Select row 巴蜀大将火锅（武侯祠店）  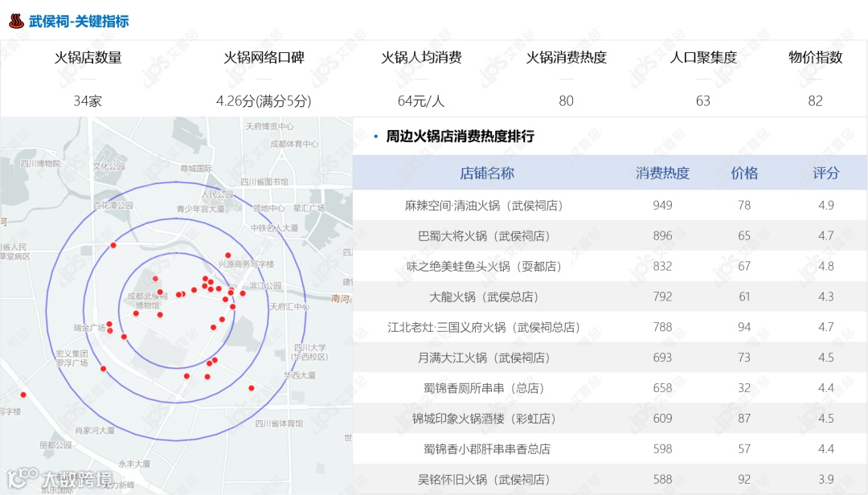pos(610,236)
